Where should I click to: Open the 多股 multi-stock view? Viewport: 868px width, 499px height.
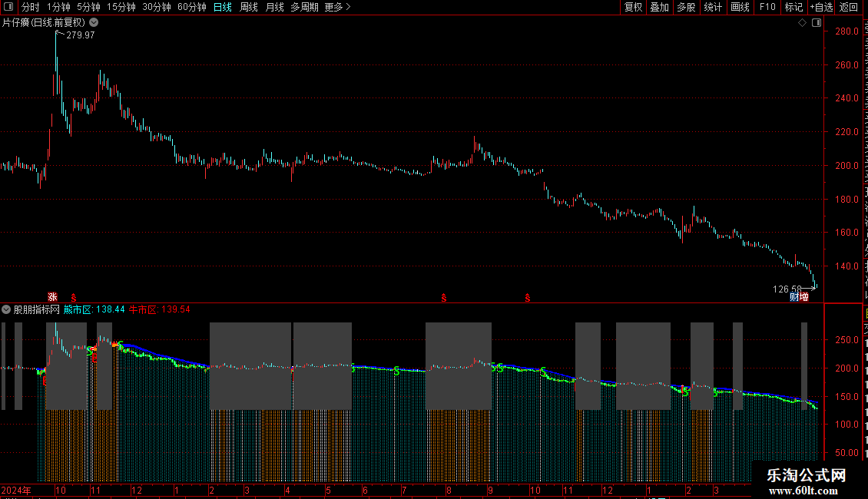(686, 7)
